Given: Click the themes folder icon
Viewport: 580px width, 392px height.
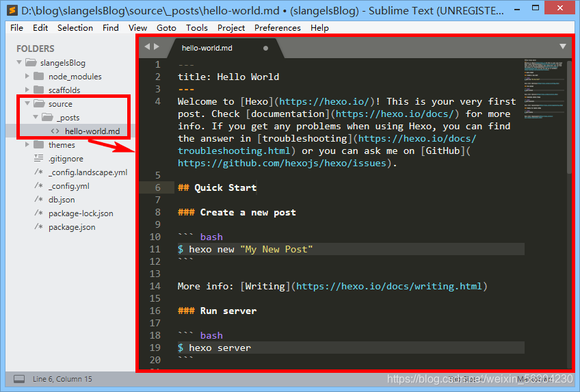Looking at the screenshot, I should (38, 144).
